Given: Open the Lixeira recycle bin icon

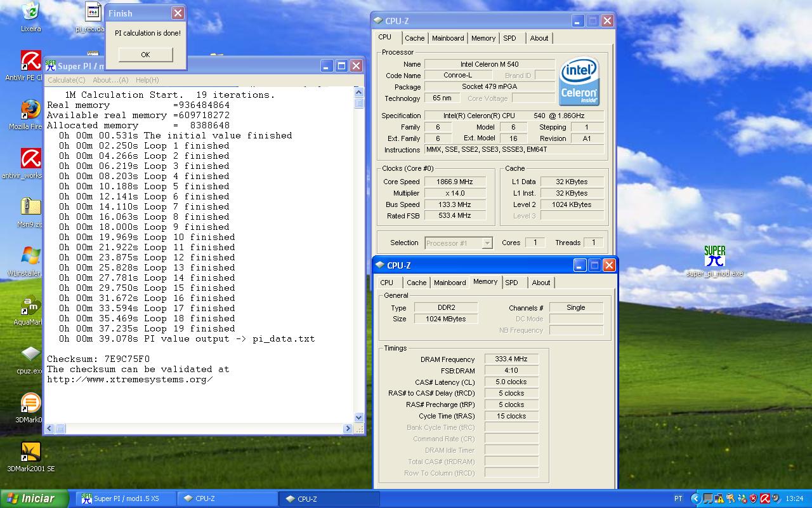Looking at the screenshot, I should tap(30, 17).
